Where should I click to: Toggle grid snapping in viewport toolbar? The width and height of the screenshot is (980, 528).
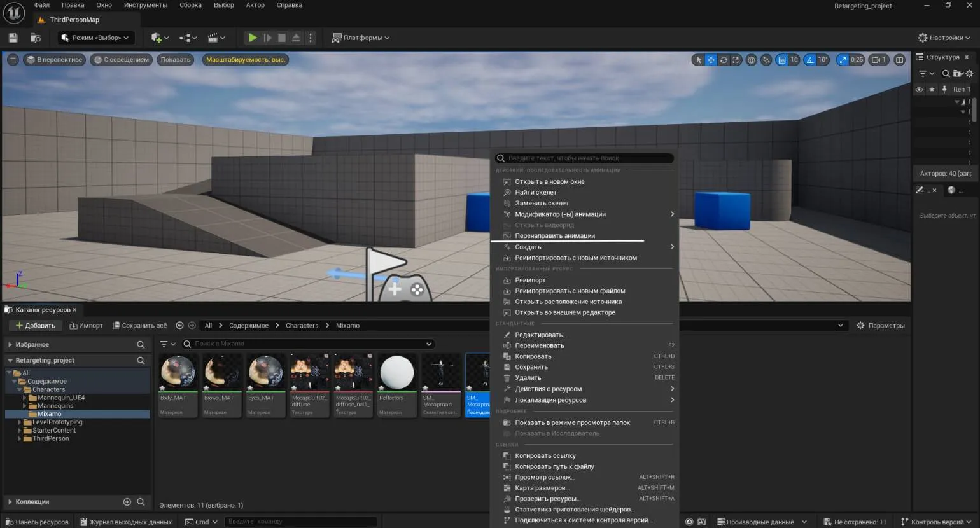(x=781, y=60)
